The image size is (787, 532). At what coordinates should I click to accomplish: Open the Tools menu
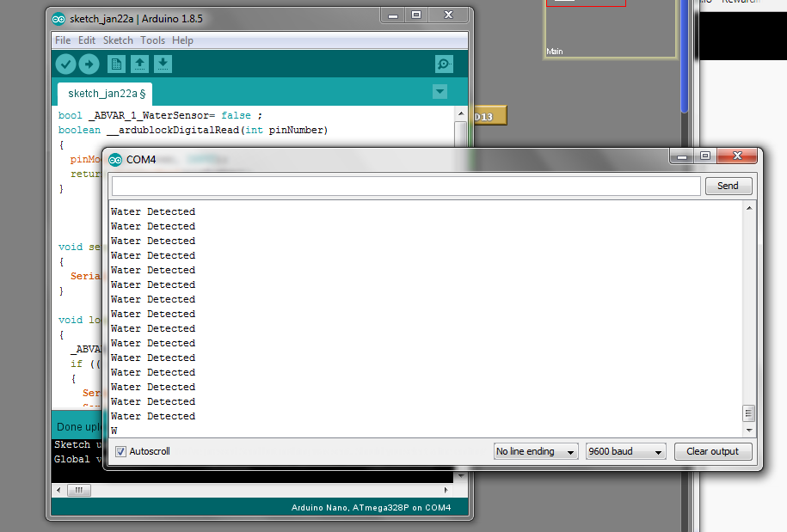coord(152,40)
